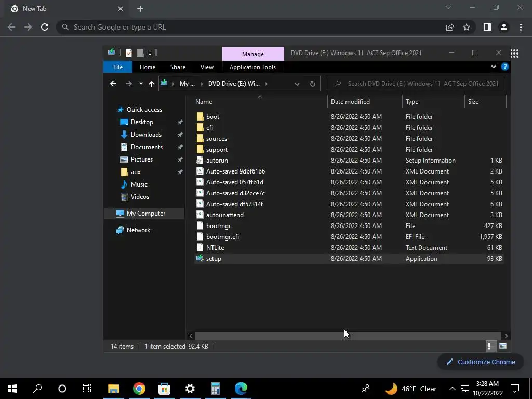532x399 pixels.
Task: Open Chrome three-dot menu
Action: click(x=521, y=27)
